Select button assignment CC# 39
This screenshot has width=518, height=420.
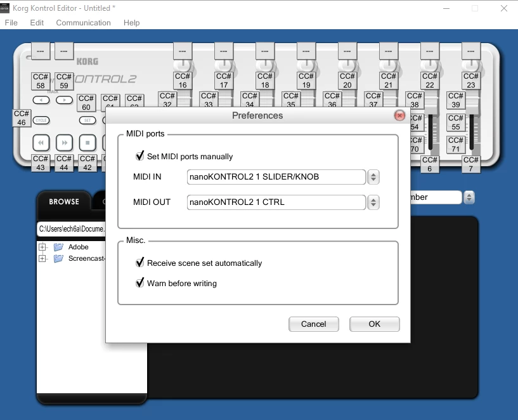456,100
